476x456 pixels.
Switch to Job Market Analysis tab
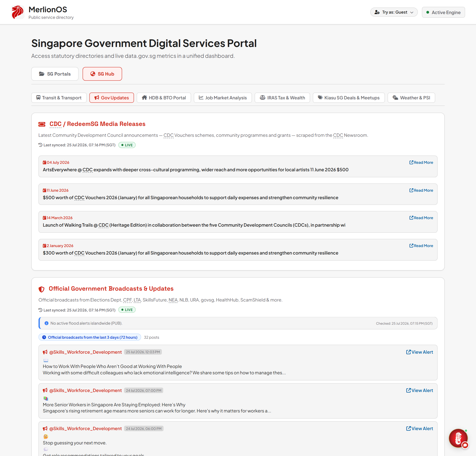click(x=223, y=98)
